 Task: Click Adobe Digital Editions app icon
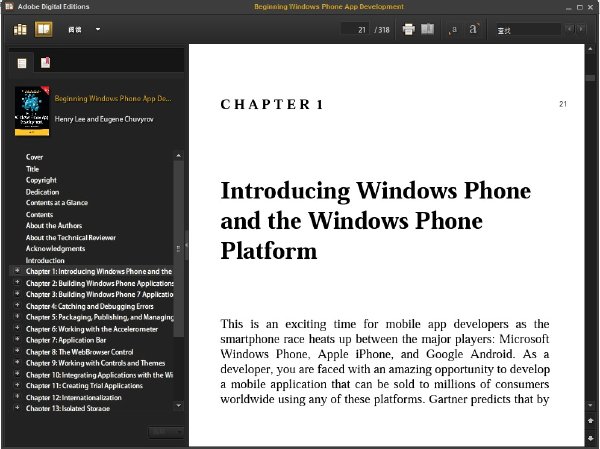pos(9,6)
